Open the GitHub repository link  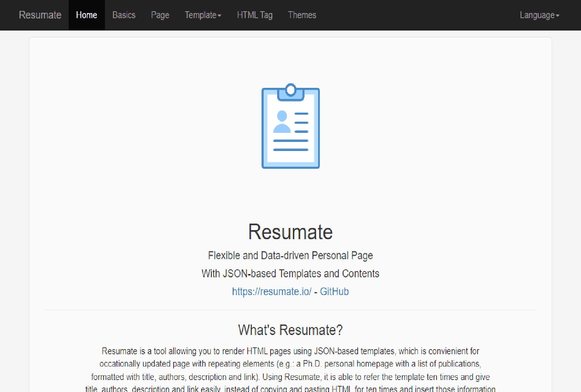pyautogui.click(x=334, y=291)
